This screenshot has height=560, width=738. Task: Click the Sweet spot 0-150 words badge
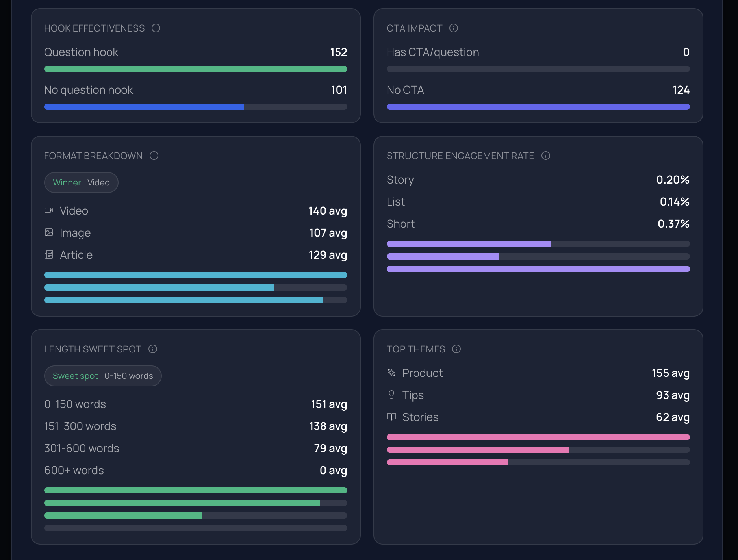(x=103, y=376)
